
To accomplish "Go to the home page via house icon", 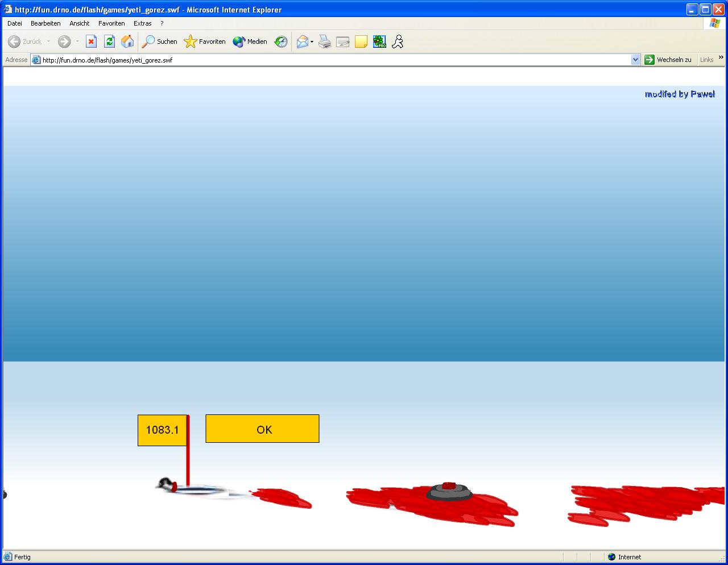I will point(127,41).
